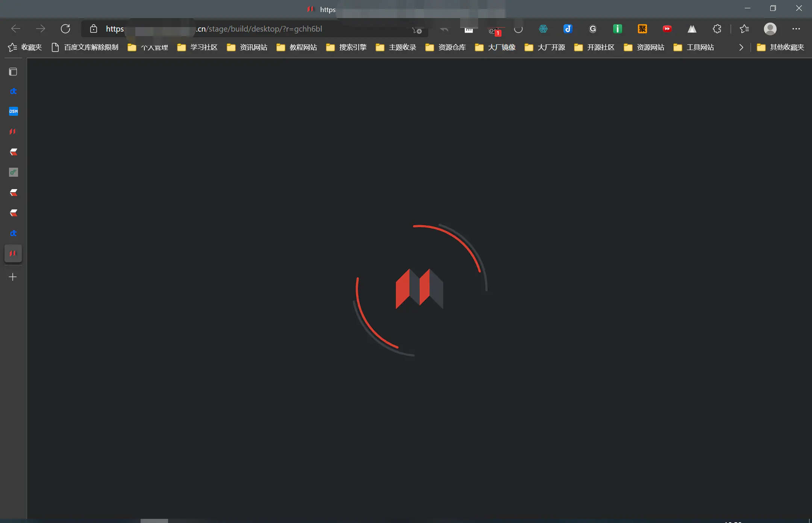Open the 搜索引擎 bookmark folder
812x523 pixels.
tap(346, 47)
